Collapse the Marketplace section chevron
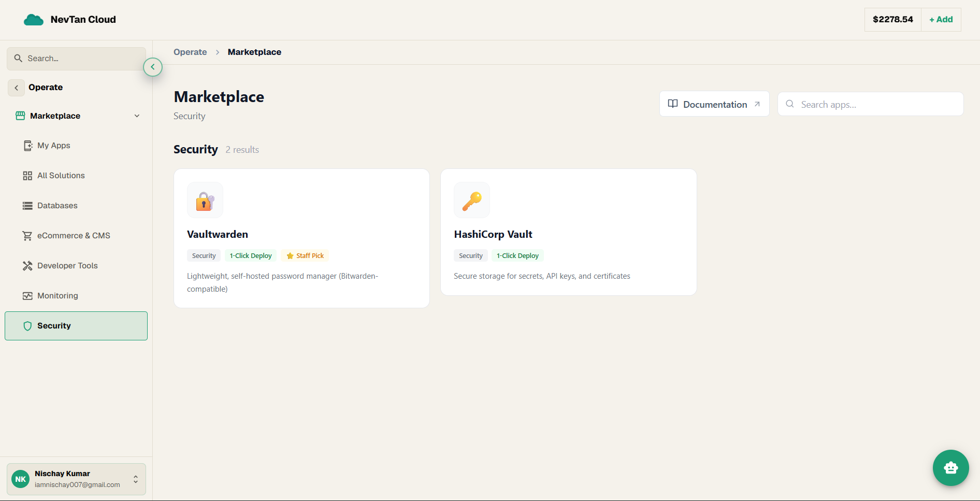This screenshot has height=501, width=980. pyautogui.click(x=137, y=116)
